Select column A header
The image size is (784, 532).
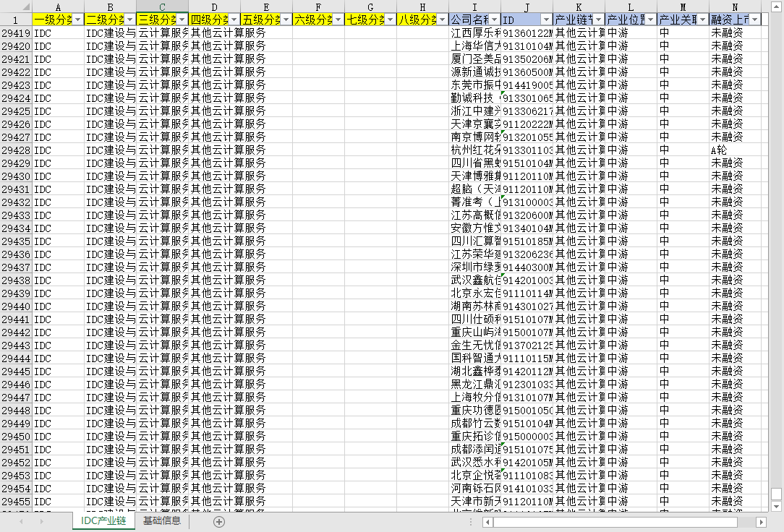coord(58,7)
